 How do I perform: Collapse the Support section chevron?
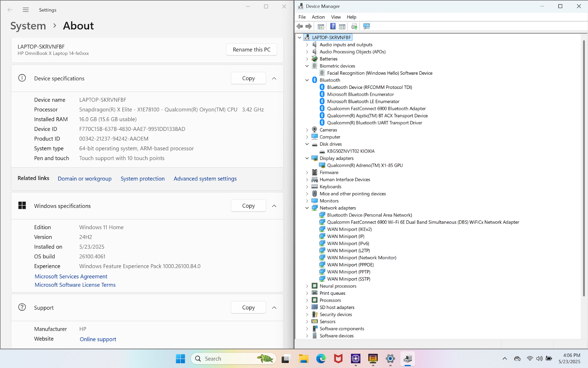pos(274,308)
